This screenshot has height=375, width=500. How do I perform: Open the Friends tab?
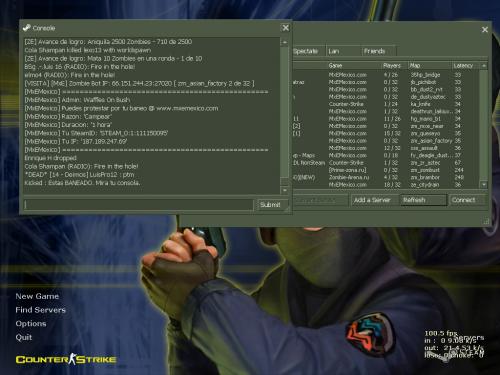pyautogui.click(x=379, y=51)
